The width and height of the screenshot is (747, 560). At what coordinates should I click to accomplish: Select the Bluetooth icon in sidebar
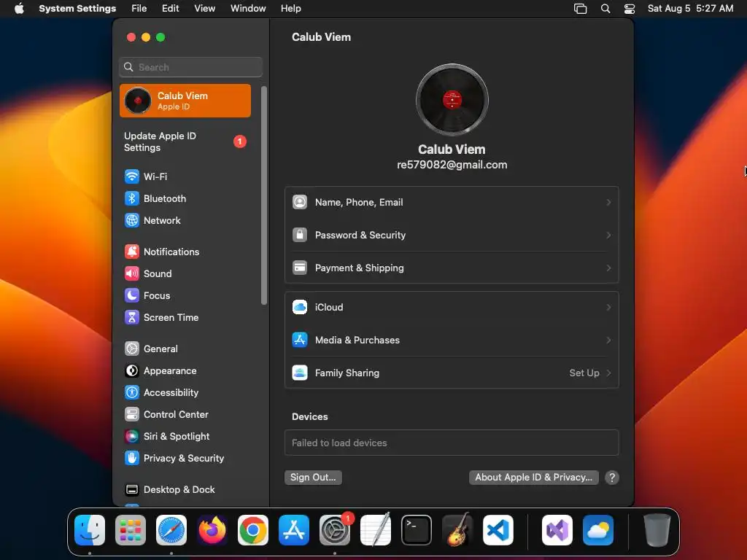[131, 198]
